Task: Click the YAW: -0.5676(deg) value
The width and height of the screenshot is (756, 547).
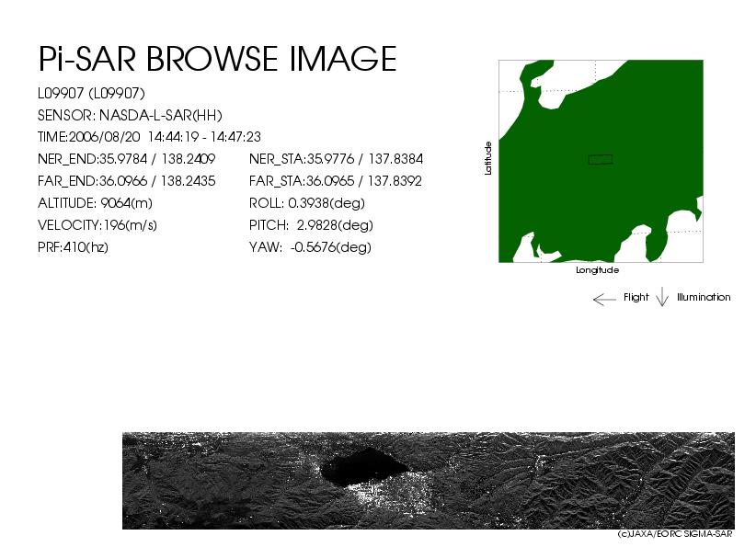Action: coord(311,247)
